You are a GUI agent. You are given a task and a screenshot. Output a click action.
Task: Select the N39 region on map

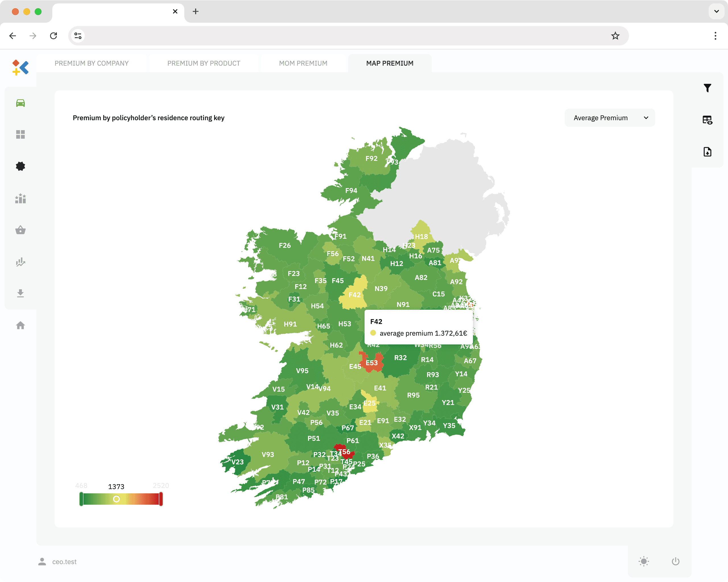(x=381, y=288)
